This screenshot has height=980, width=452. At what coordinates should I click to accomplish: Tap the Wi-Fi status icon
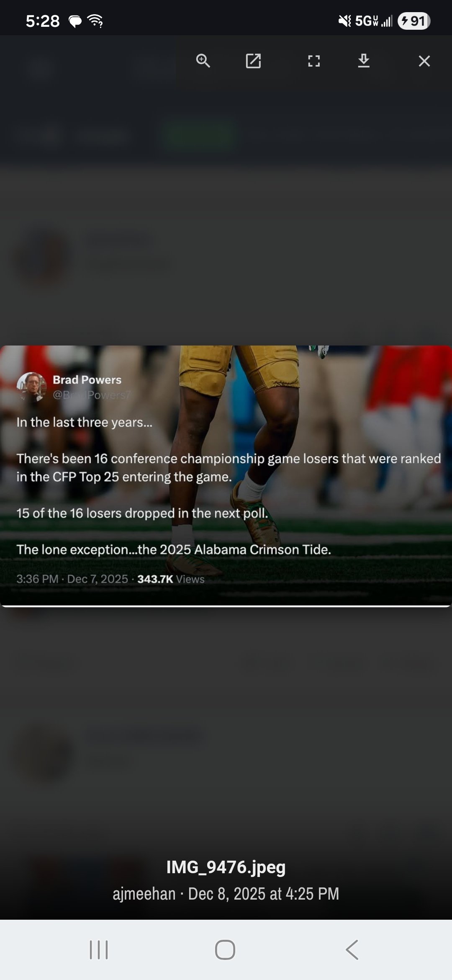click(x=95, y=21)
